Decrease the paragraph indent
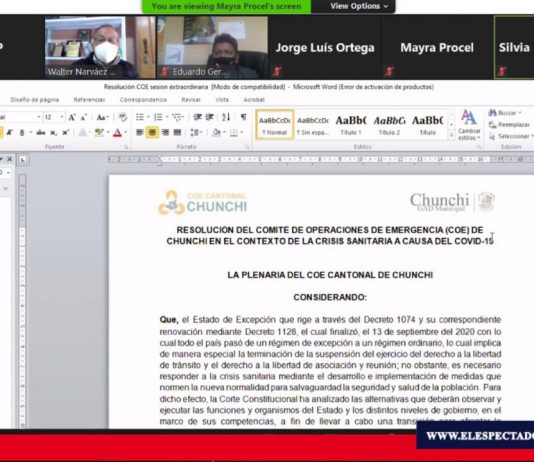534x462 pixels. [x=197, y=117]
